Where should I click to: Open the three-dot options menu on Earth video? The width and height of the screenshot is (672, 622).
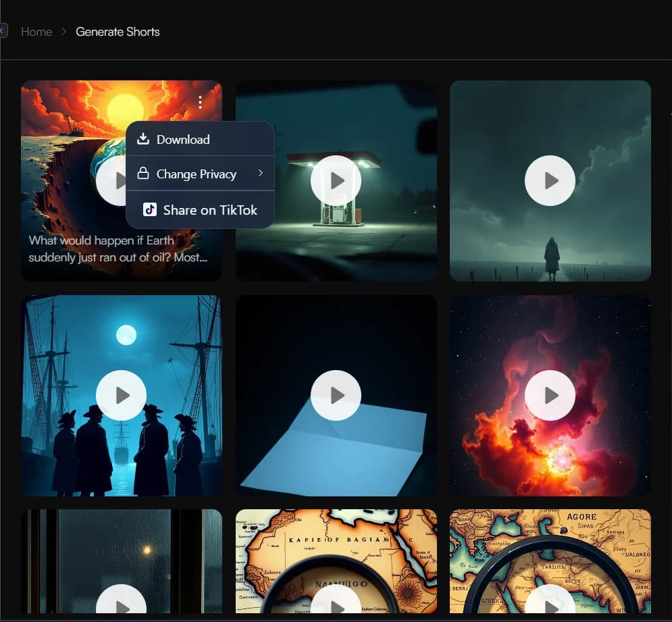click(x=200, y=102)
